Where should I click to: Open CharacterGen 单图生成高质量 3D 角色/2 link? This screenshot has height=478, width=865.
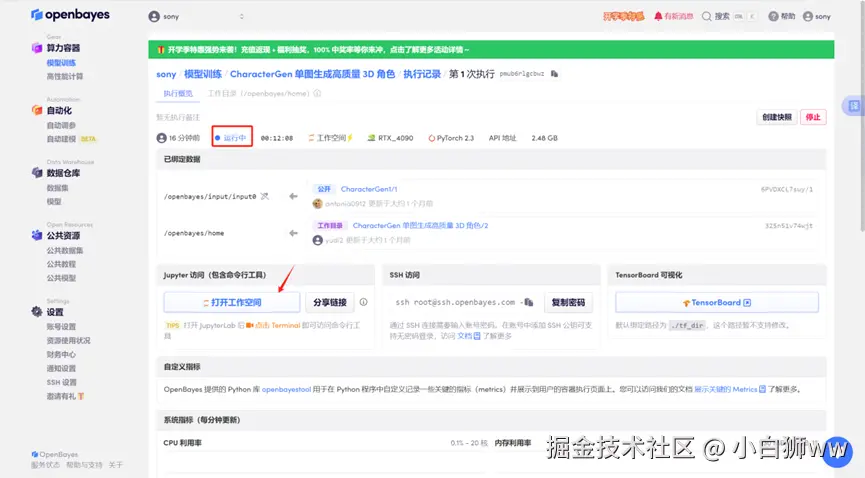[420, 226]
